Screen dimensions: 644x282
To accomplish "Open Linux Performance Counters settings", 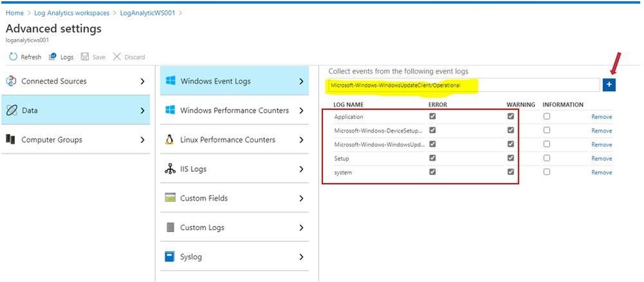I will pos(234,140).
